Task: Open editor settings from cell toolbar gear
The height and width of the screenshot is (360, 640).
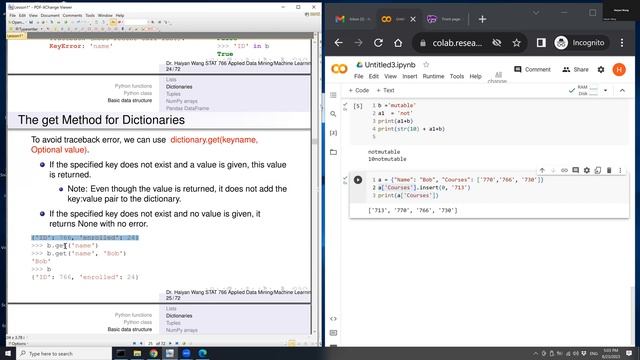Action: [x=587, y=170]
